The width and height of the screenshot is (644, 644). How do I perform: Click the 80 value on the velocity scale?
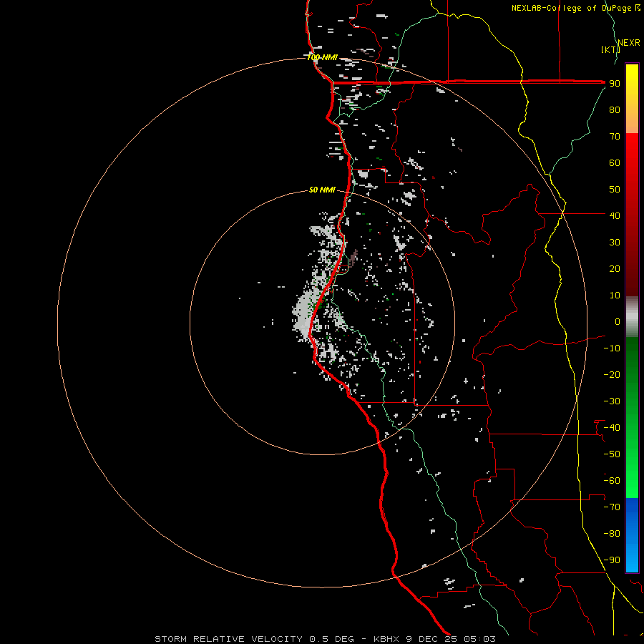[x=615, y=110]
